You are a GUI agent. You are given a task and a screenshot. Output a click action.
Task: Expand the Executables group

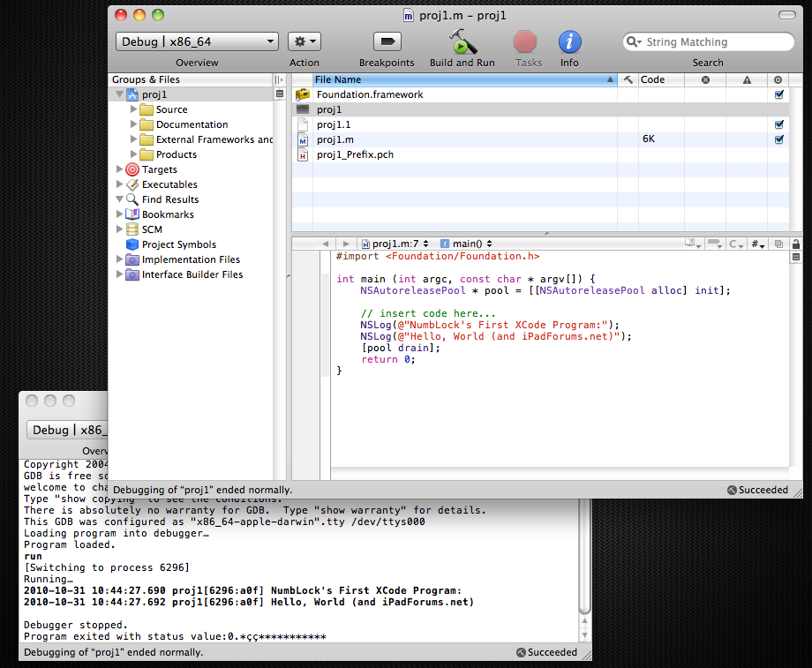click(x=120, y=184)
